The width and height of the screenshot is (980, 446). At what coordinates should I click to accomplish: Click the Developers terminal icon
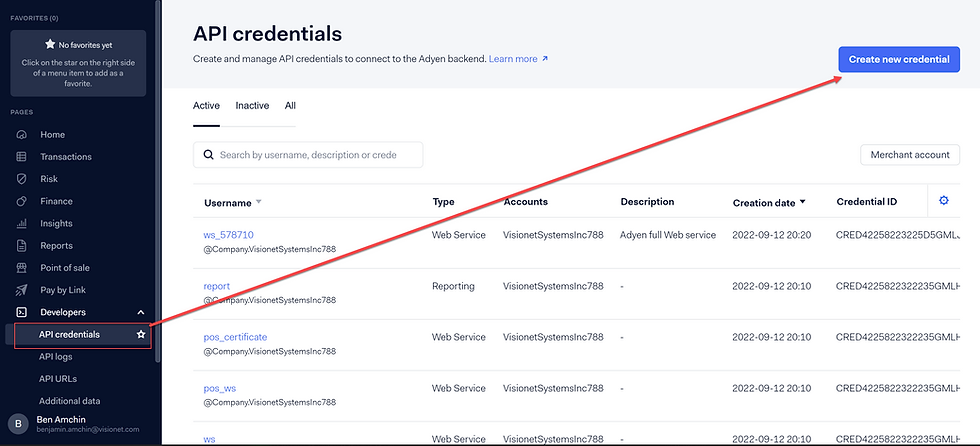(21, 312)
